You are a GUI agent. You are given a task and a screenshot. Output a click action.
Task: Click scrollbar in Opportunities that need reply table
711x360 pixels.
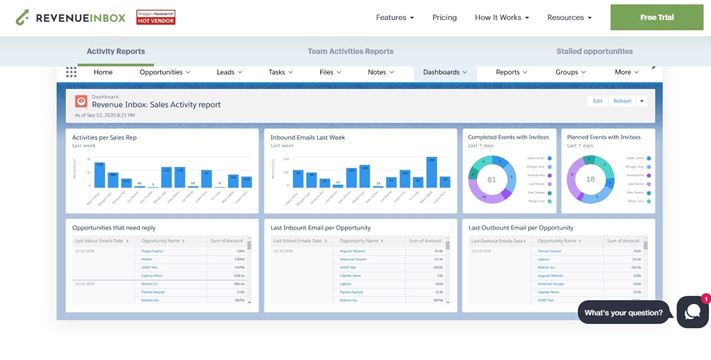(x=249, y=270)
